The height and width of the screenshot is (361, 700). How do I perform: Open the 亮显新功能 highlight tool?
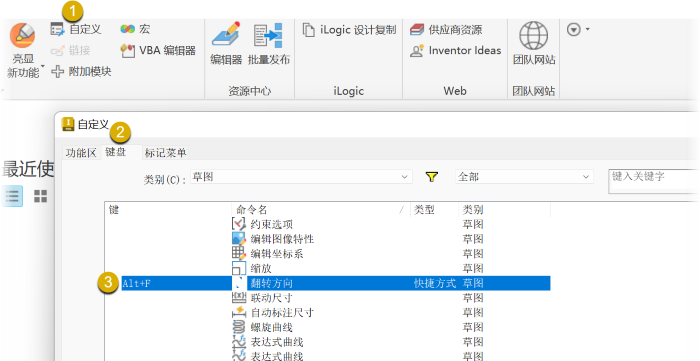(22, 50)
